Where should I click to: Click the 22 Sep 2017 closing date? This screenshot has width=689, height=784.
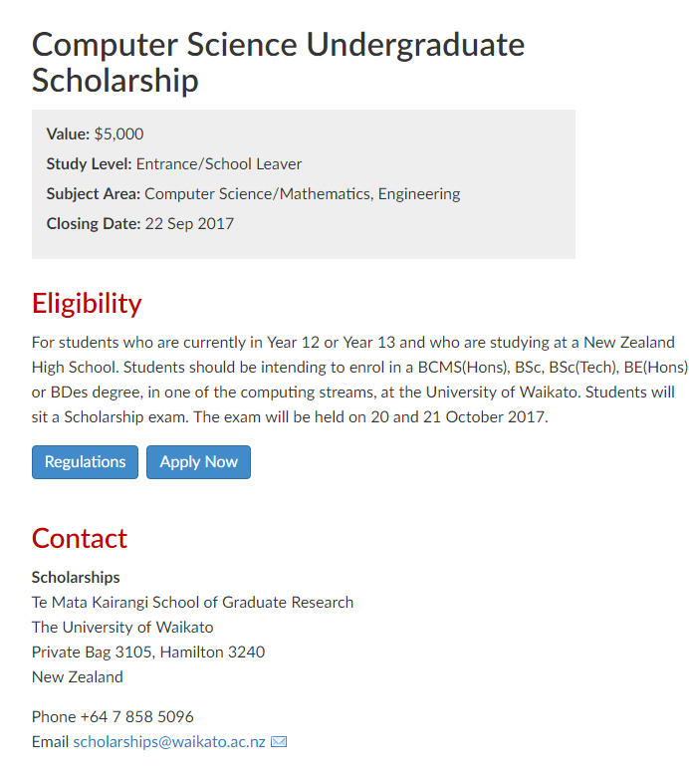[x=189, y=224]
